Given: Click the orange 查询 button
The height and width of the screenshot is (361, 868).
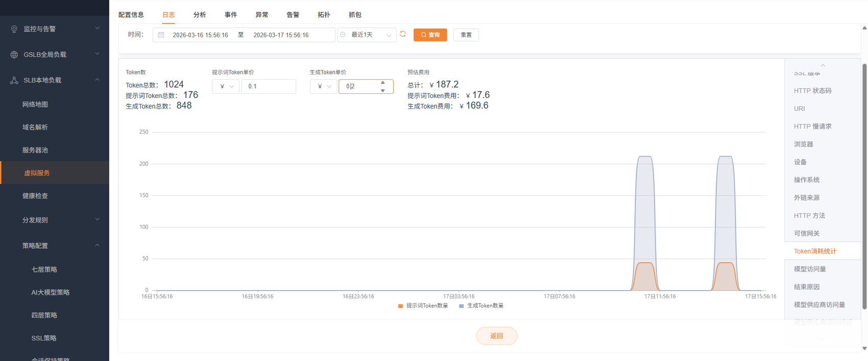Looking at the screenshot, I should pos(430,35).
